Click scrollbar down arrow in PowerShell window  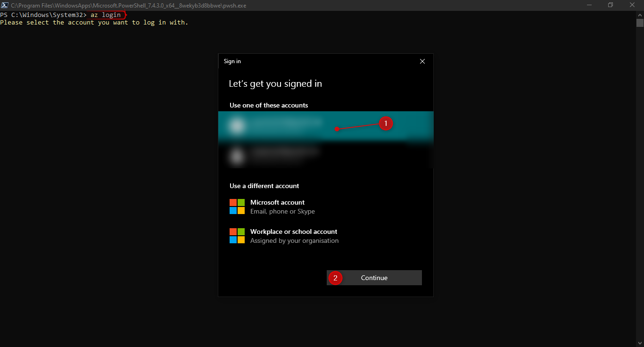click(640, 343)
